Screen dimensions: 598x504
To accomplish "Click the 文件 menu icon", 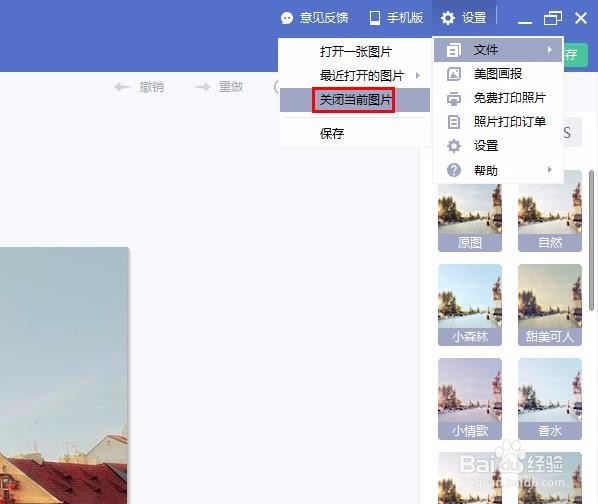I will (x=453, y=50).
